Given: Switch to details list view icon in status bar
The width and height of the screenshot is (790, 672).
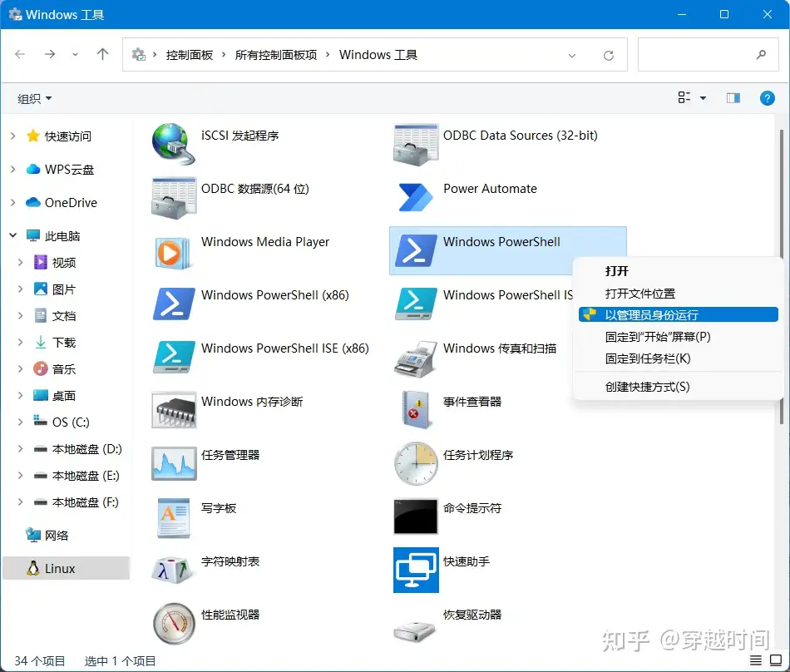Looking at the screenshot, I should point(756,660).
